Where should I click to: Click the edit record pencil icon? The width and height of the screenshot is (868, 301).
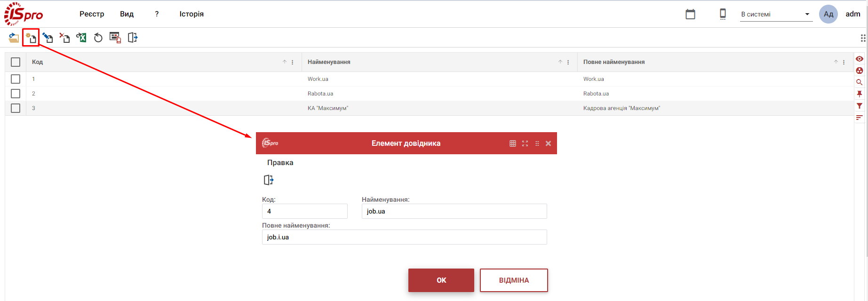pos(48,38)
